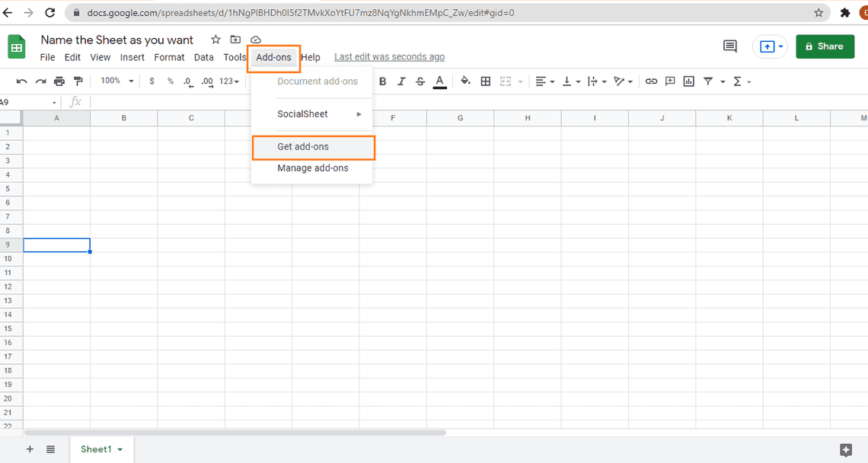Click the paint format roller icon
This screenshot has width=868, height=463.
click(x=77, y=81)
